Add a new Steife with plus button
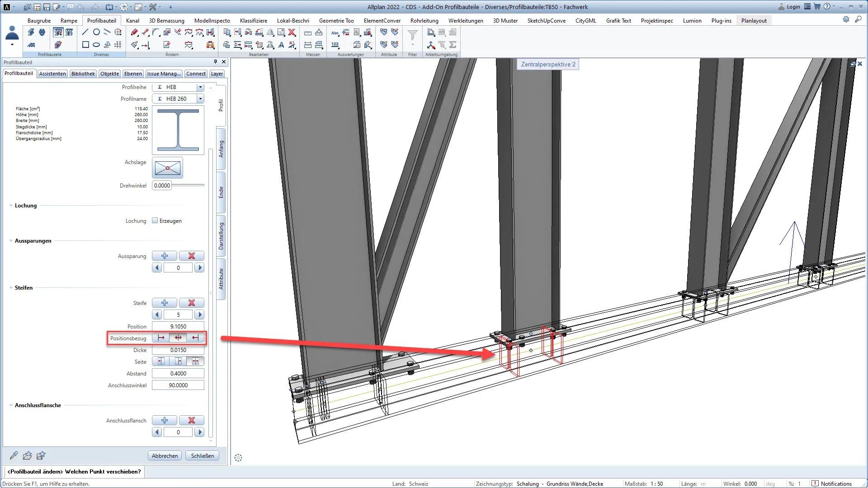868x488 pixels. click(x=164, y=303)
